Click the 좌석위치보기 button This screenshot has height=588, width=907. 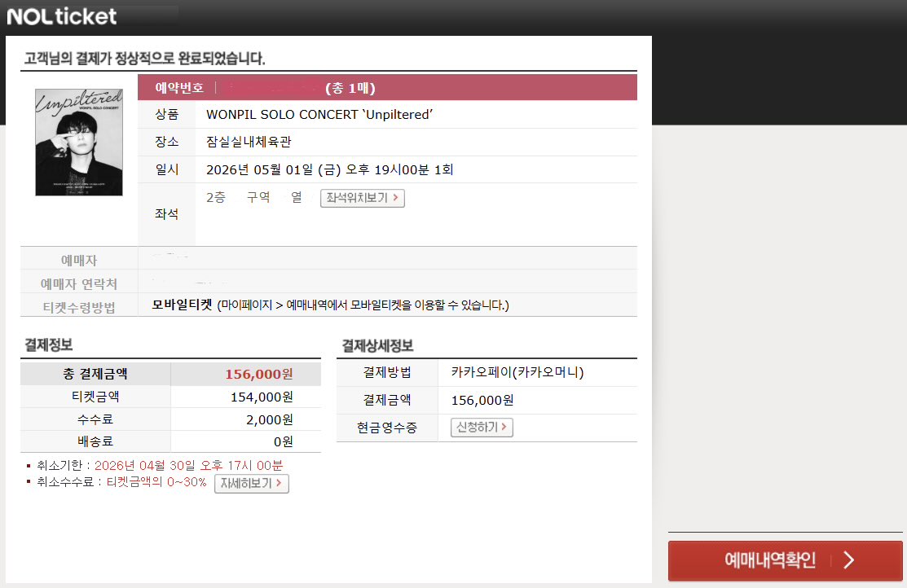pyautogui.click(x=362, y=198)
